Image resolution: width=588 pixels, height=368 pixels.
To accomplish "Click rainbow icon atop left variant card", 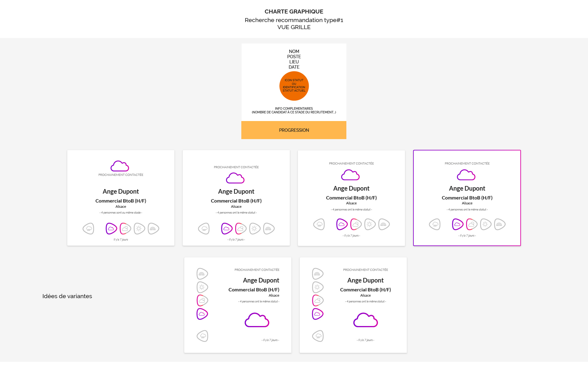I will (202, 274).
